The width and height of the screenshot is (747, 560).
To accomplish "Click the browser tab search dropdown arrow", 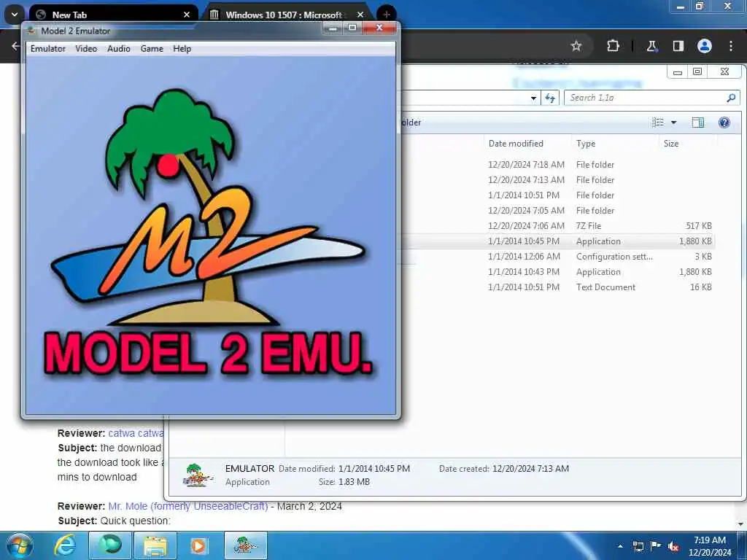I will click(15, 15).
